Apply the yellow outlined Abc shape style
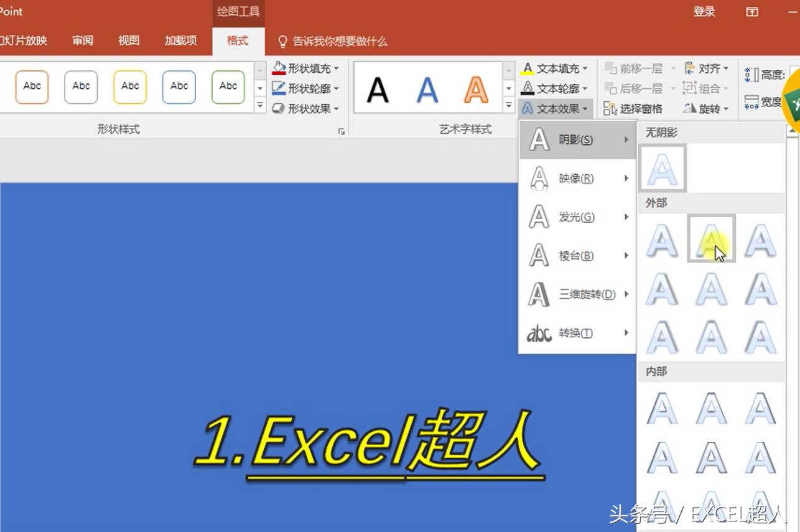The width and height of the screenshot is (800, 532). pyautogui.click(x=130, y=86)
